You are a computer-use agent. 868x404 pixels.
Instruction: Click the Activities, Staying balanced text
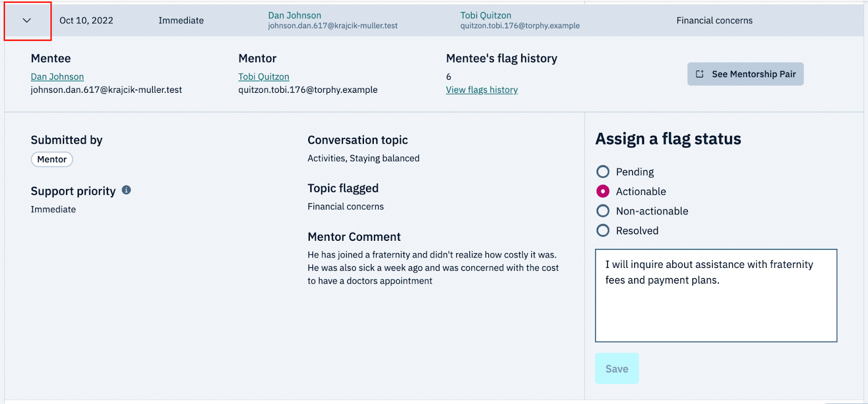pyautogui.click(x=363, y=158)
